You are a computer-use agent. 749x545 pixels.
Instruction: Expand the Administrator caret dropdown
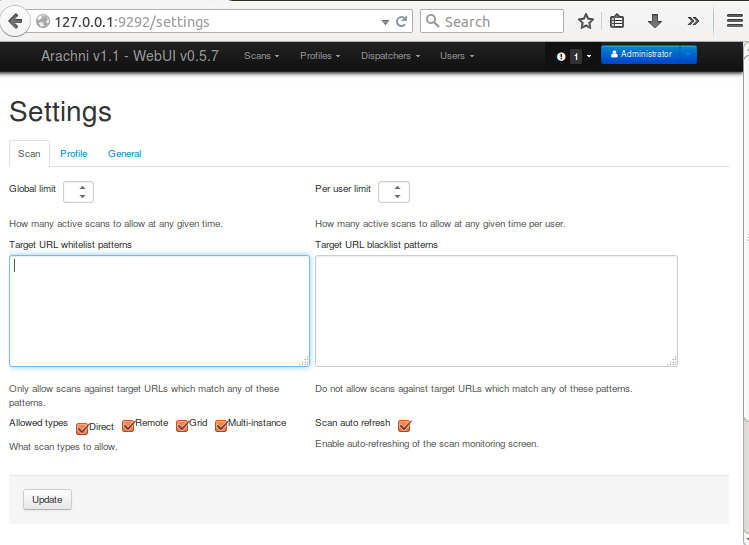click(688, 54)
